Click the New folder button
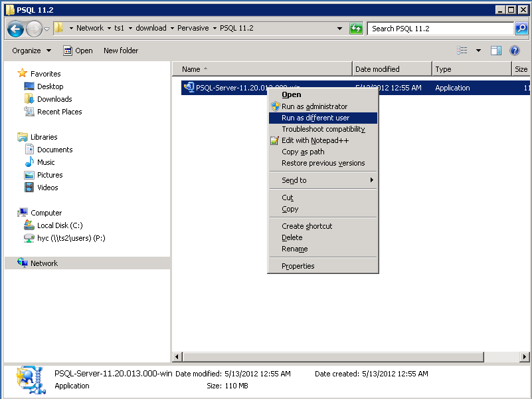 [121, 51]
